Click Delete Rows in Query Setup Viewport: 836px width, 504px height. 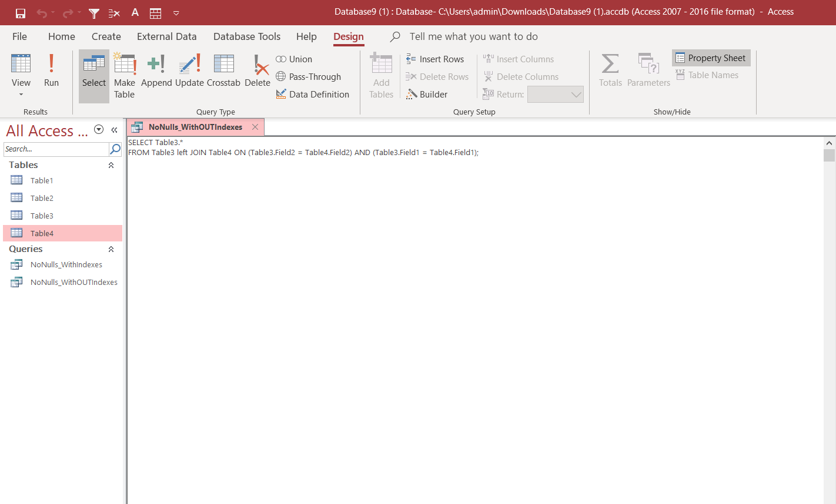click(437, 77)
